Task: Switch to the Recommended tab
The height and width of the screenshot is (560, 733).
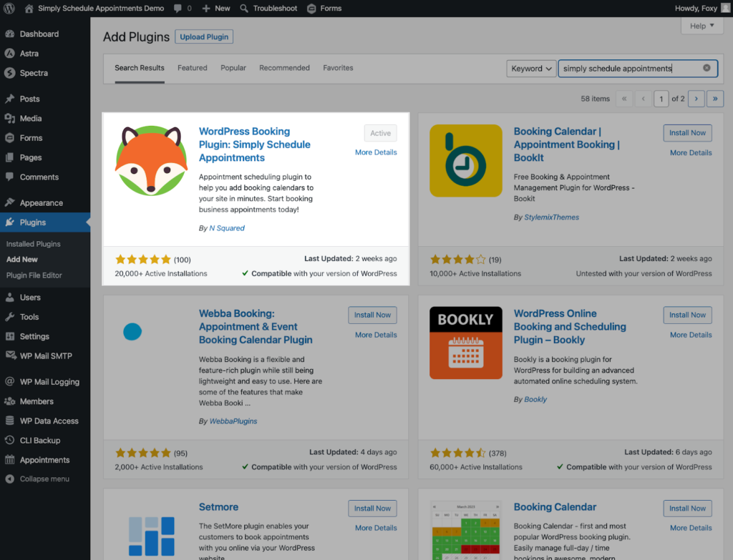Action: click(284, 68)
